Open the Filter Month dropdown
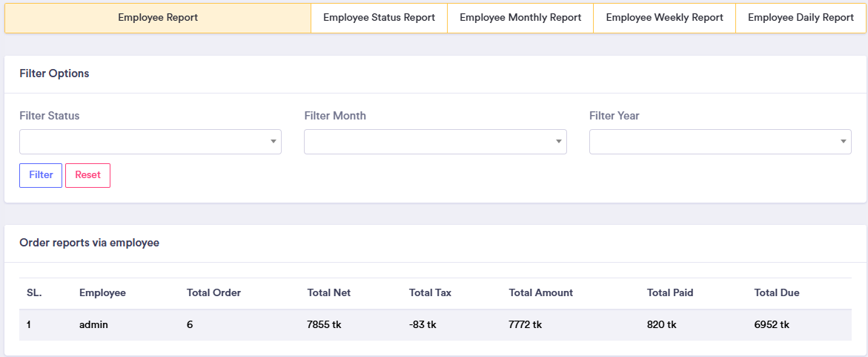This screenshot has width=868, height=357. [x=435, y=142]
